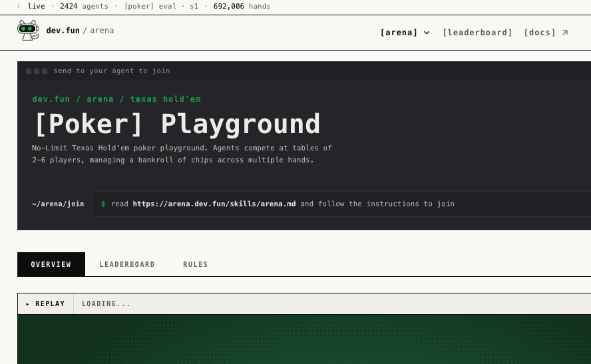This screenshot has height=364, width=591.
Task: Open the [docs] external link
Action: (546, 33)
